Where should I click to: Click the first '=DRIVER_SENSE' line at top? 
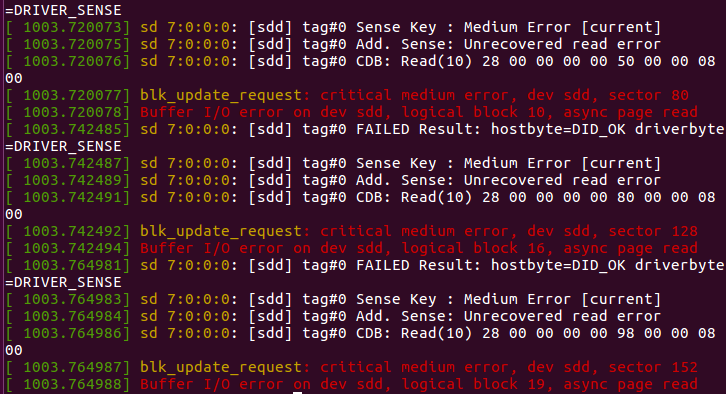click(x=63, y=11)
